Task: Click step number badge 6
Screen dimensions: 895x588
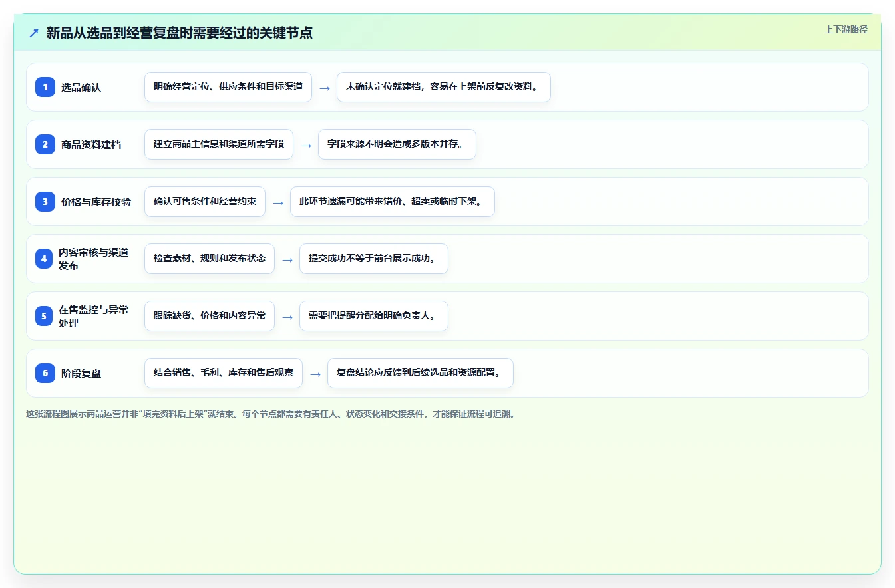Action: [45, 373]
